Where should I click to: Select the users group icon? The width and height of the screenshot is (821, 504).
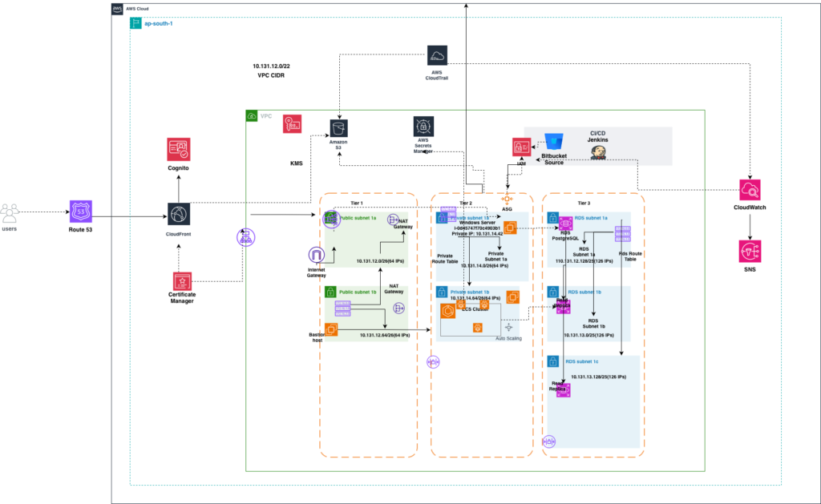[x=11, y=213]
